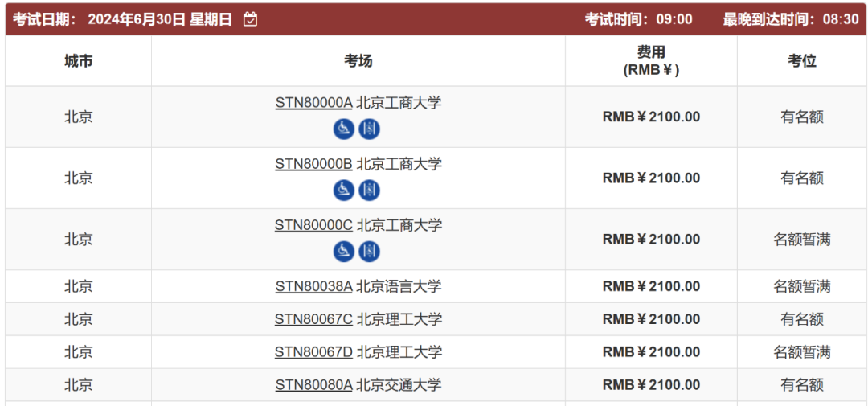Viewport: 868px width, 406px height.
Task: Click elevator icon for STN80000C
Action: click(369, 252)
